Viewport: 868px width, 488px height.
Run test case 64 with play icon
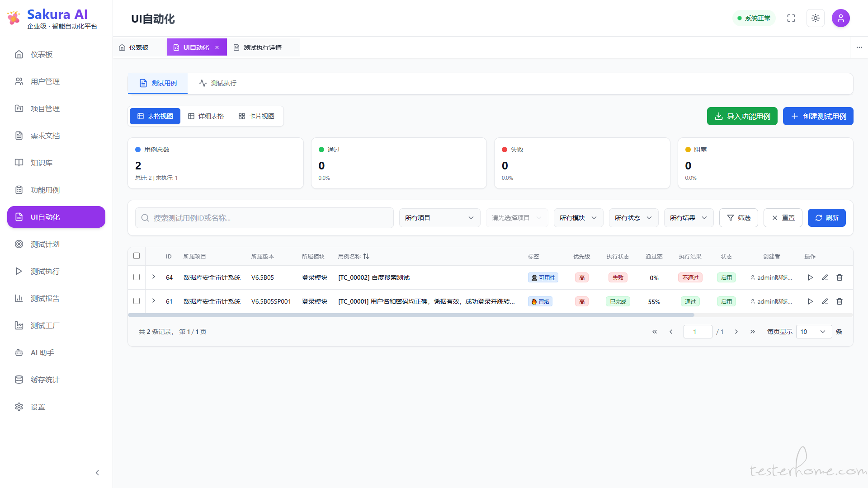tap(810, 277)
